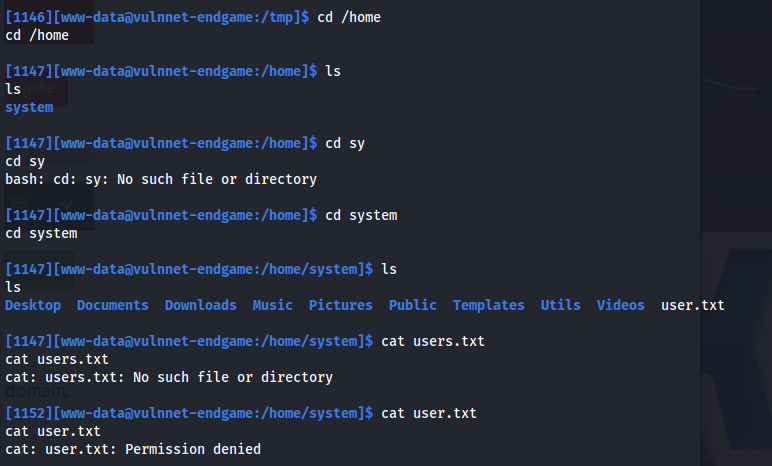Click the Videos directory name
Viewport: 772px width, 466px height.
click(620, 305)
